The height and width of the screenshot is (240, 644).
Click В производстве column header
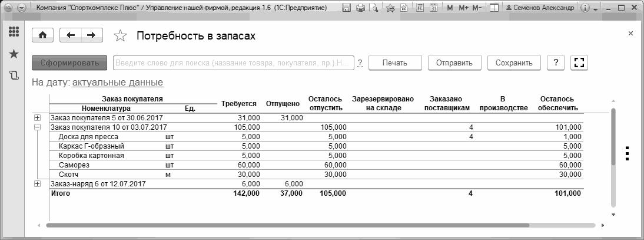tap(503, 104)
